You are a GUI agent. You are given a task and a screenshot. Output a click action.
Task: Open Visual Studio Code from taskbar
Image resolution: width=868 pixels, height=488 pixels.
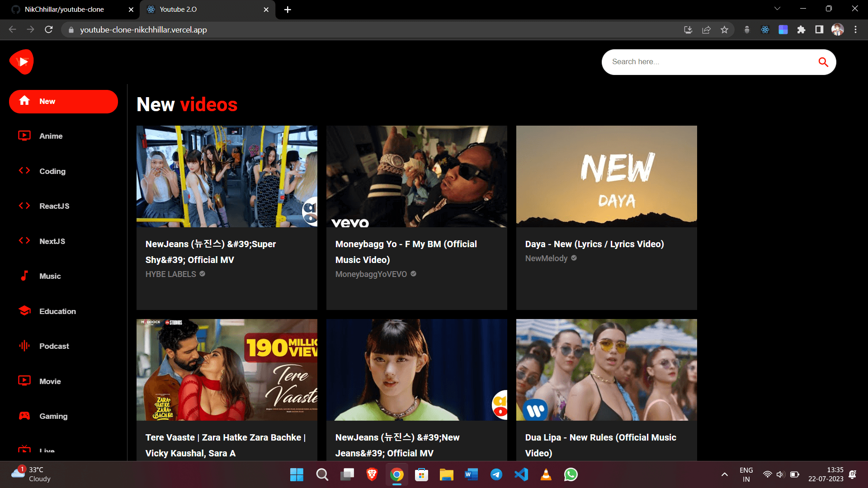[x=521, y=474]
